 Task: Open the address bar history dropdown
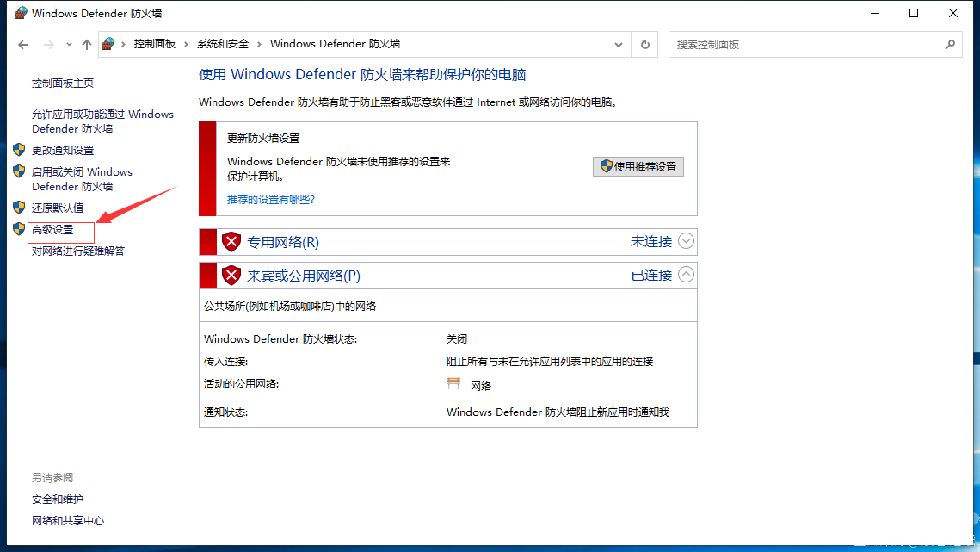(618, 45)
